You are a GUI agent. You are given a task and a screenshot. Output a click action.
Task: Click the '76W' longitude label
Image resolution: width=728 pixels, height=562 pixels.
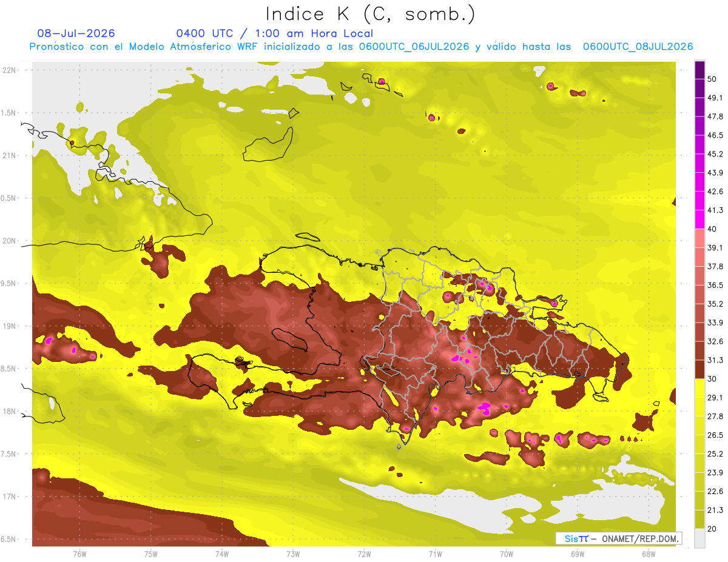tap(79, 554)
